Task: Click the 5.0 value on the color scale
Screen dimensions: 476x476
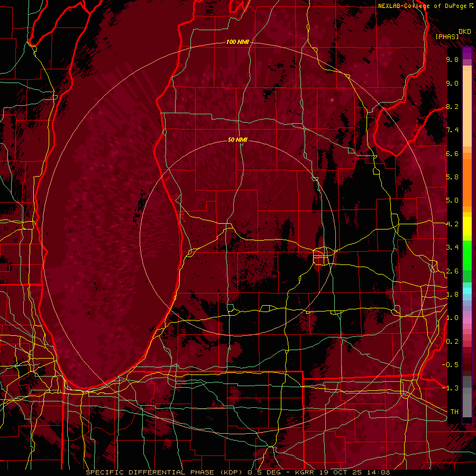Action: coord(452,200)
